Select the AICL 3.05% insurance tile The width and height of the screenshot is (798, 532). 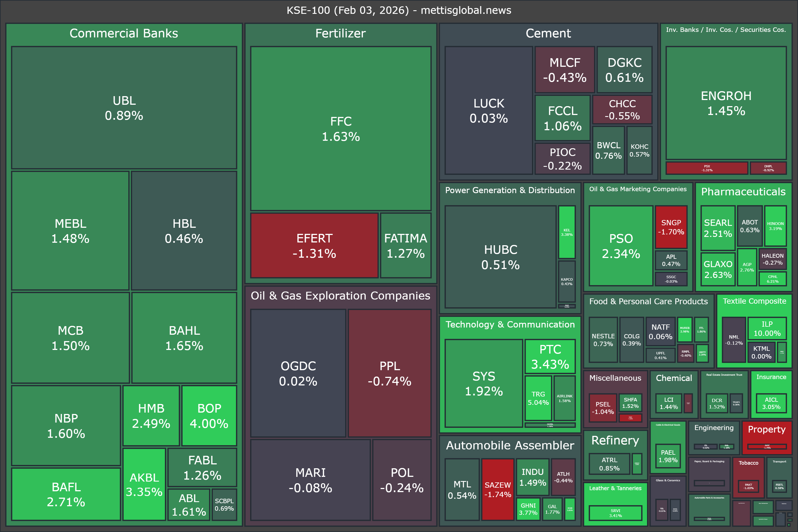click(771, 403)
